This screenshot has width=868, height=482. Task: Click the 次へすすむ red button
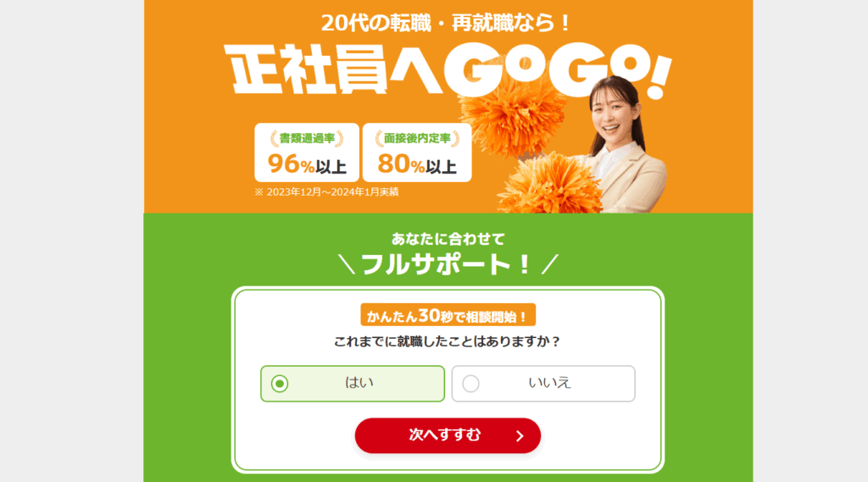448,435
